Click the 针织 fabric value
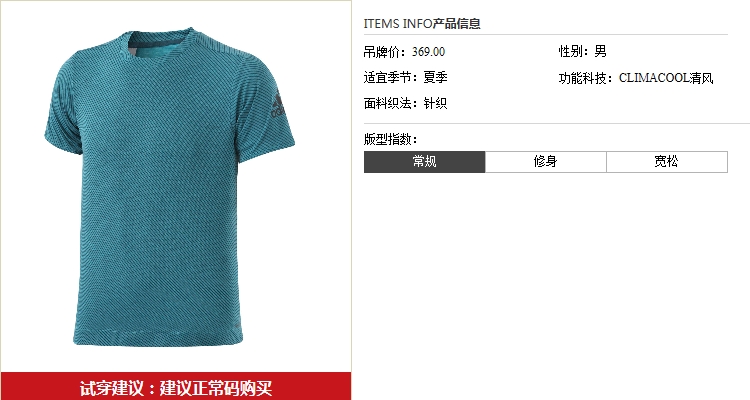The width and height of the screenshot is (750, 400). [435, 103]
